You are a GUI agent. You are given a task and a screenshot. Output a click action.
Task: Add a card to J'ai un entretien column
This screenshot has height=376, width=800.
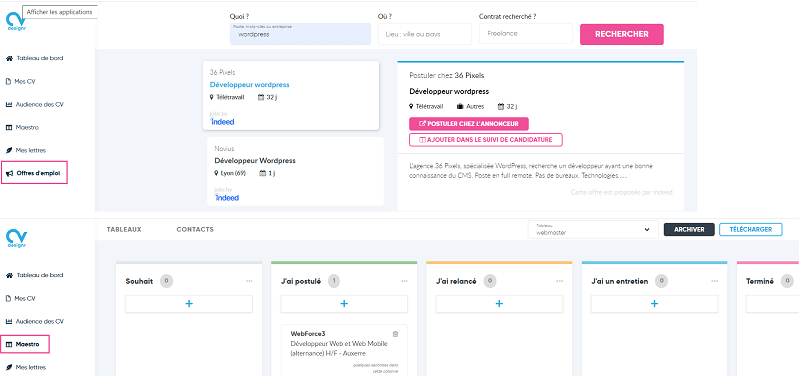point(655,304)
